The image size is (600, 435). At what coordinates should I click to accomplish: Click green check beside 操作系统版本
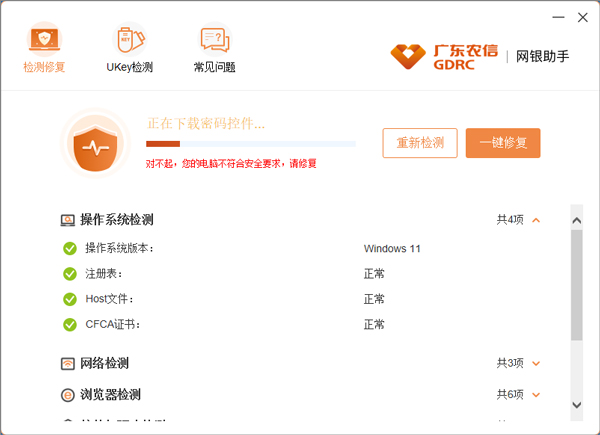[x=70, y=248]
